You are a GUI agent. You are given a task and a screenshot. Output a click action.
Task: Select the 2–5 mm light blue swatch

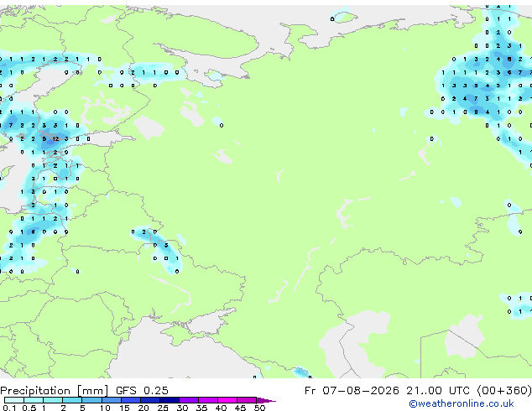72,400
